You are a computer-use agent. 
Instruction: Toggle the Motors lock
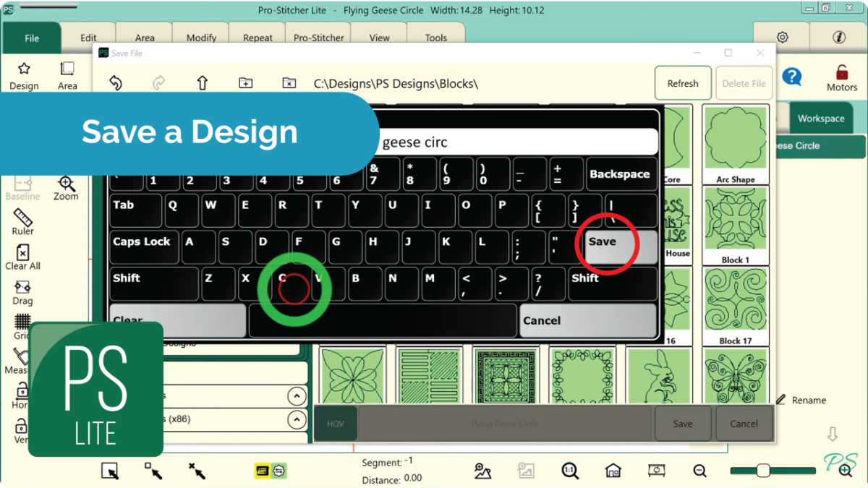tap(841, 73)
